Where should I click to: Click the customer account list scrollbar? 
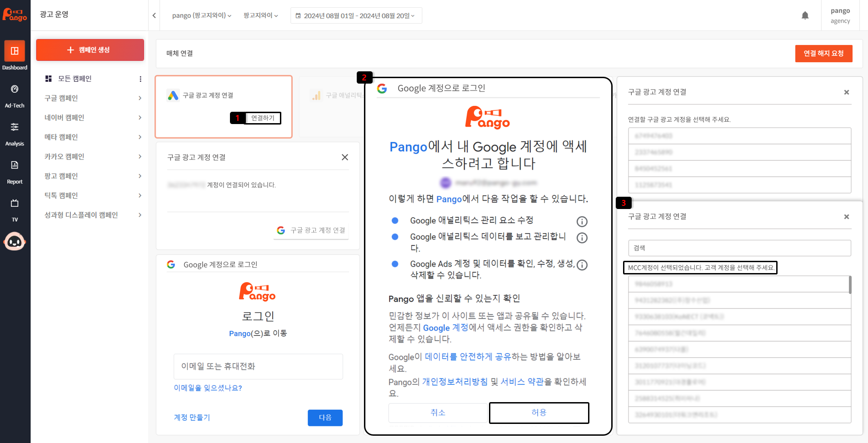[850, 285]
